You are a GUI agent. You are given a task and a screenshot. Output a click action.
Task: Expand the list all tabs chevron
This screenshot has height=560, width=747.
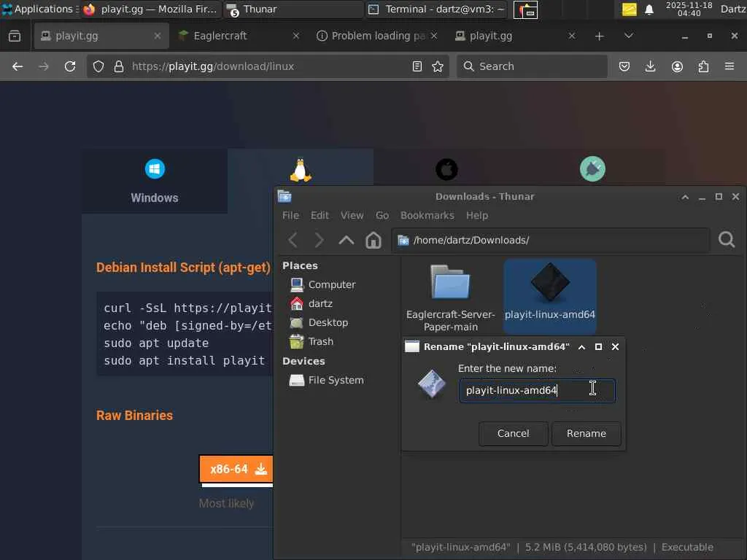point(629,36)
